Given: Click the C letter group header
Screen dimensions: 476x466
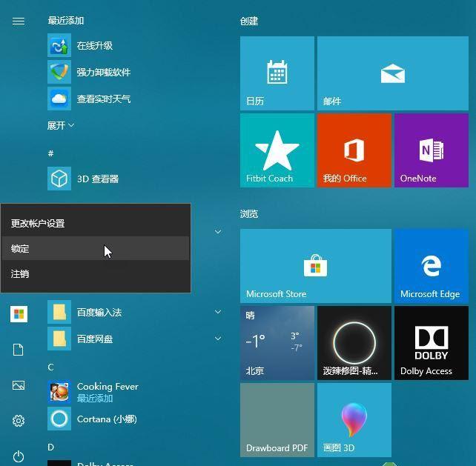Looking at the screenshot, I should pos(50,367).
